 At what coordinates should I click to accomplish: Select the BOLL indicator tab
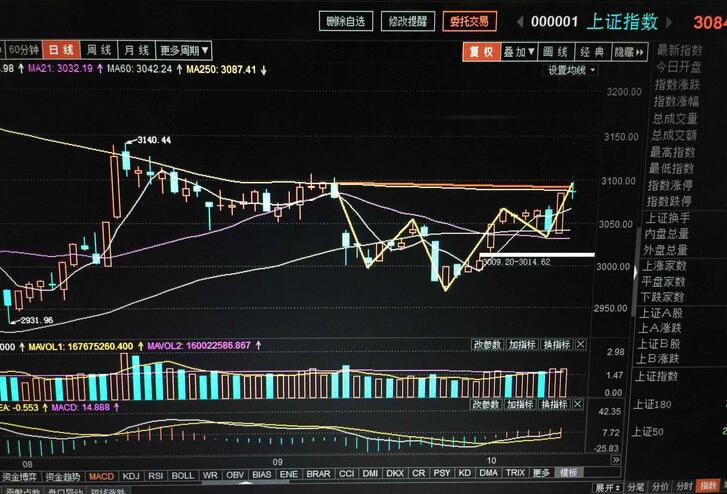183,476
